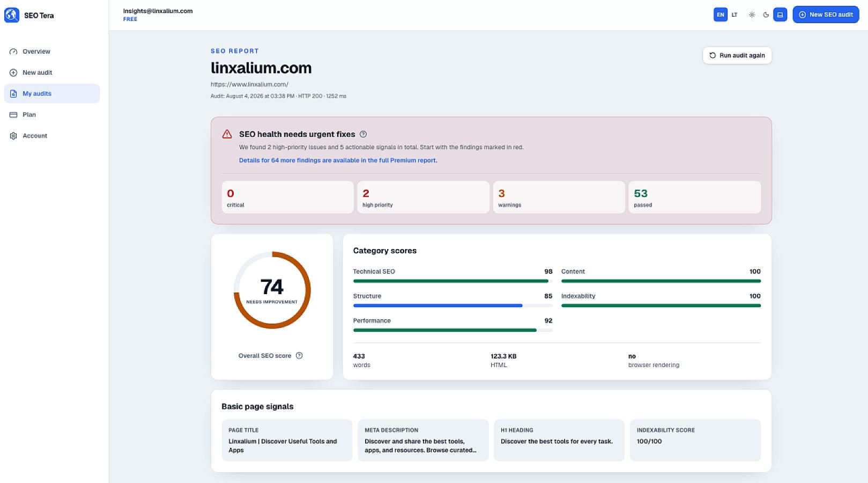Click Run audit again button
This screenshot has width=868, height=483.
coord(737,55)
